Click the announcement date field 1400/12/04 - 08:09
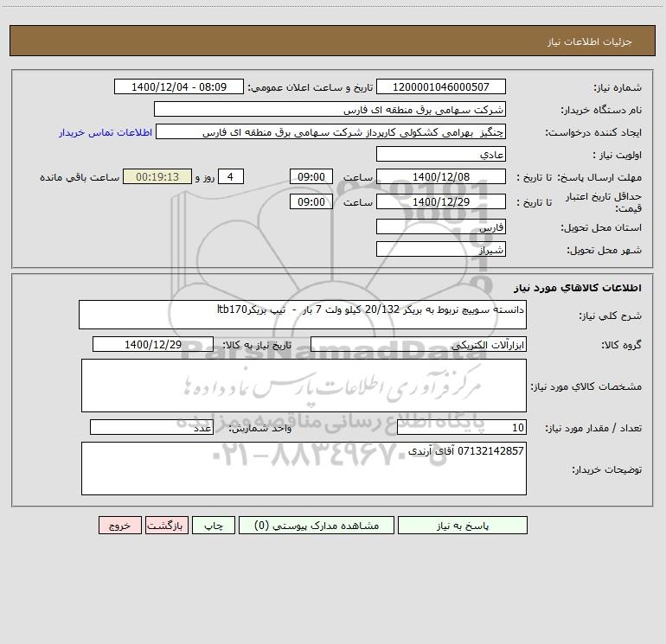The image size is (666, 644). pyautogui.click(x=179, y=86)
